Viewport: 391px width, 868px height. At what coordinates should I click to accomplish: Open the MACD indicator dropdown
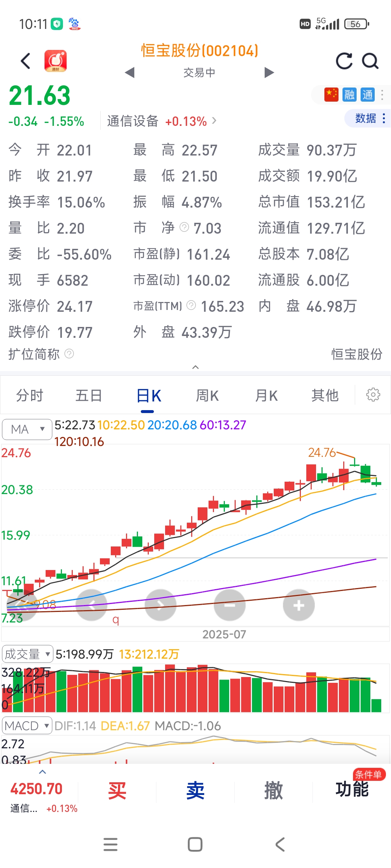click(27, 726)
